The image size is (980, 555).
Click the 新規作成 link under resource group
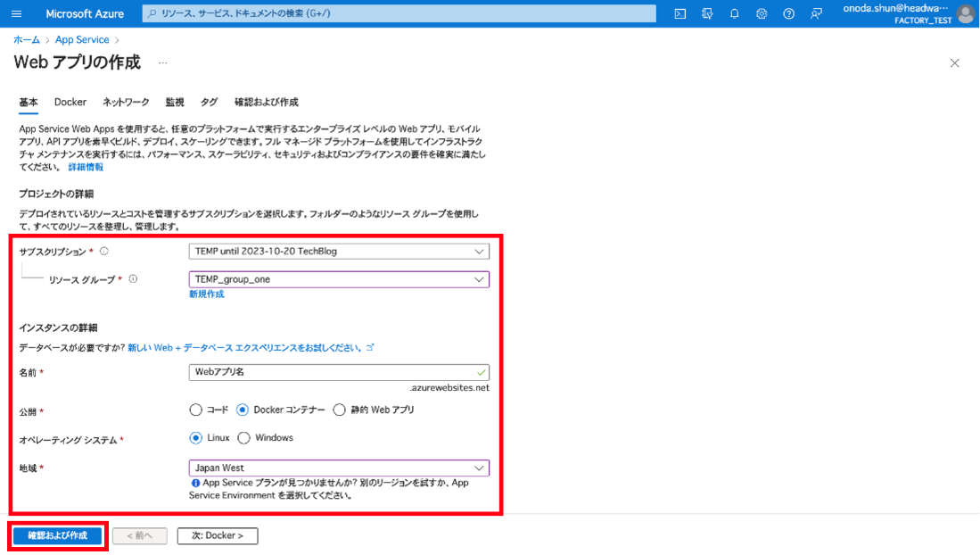click(206, 294)
